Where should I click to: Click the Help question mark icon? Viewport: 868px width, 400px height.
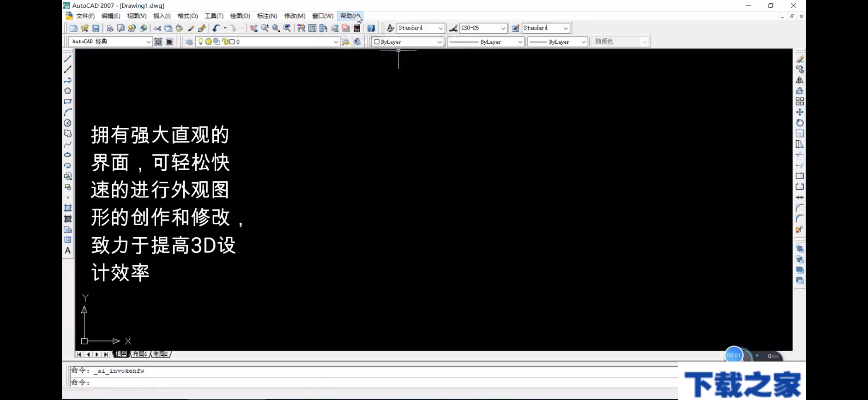click(x=371, y=28)
